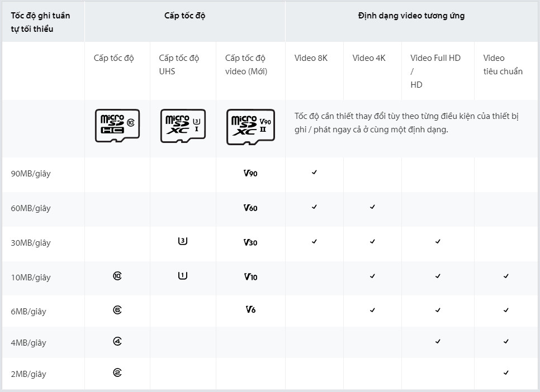The width and height of the screenshot is (540, 392).
Task: Click the "Cấp tốc độ video (Mới)" column header
Action: point(246,65)
